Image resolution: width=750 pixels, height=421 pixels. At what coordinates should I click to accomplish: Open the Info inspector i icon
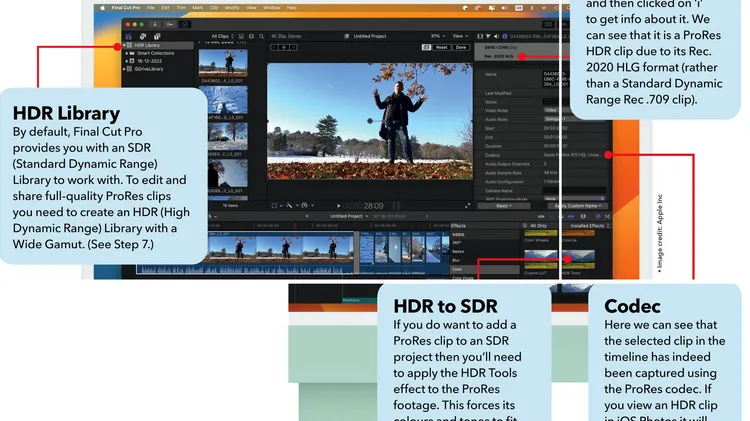click(x=505, y=36)
